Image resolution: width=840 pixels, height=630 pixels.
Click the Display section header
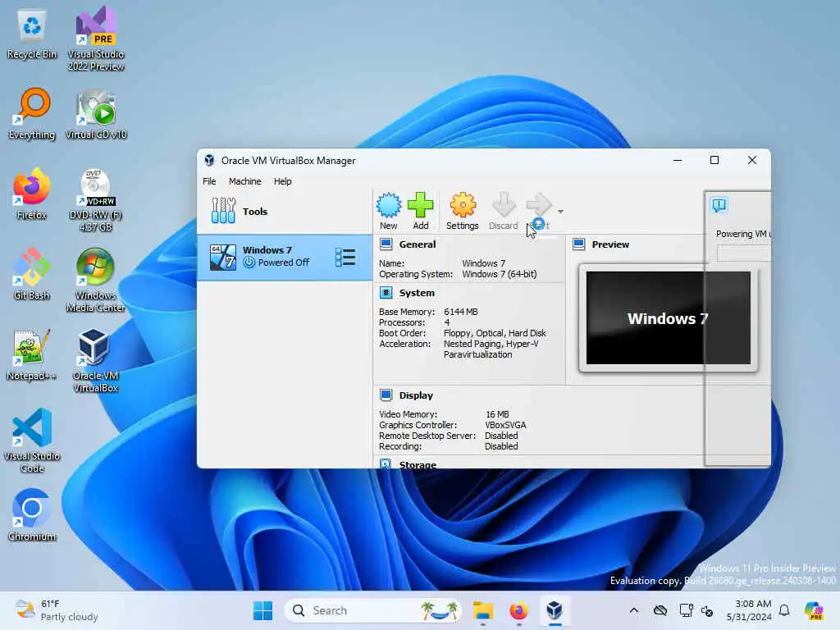tap(416, 395)
